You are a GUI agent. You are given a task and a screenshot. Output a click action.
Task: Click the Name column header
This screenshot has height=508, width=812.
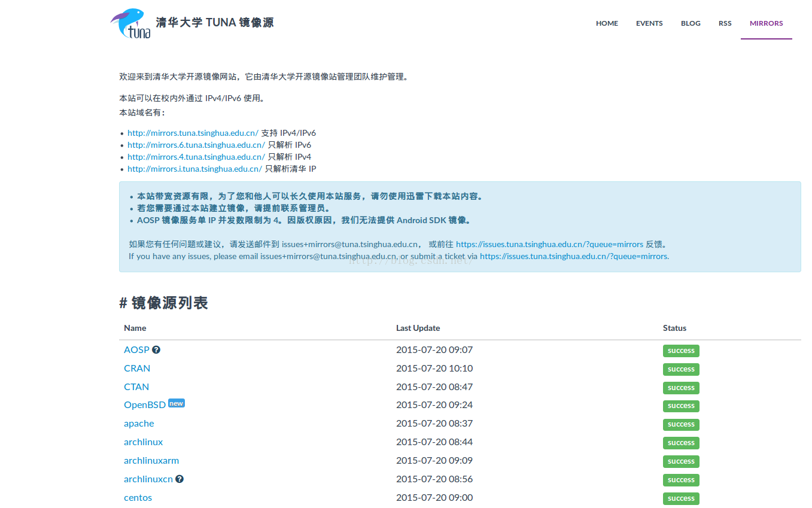(135, 328)
